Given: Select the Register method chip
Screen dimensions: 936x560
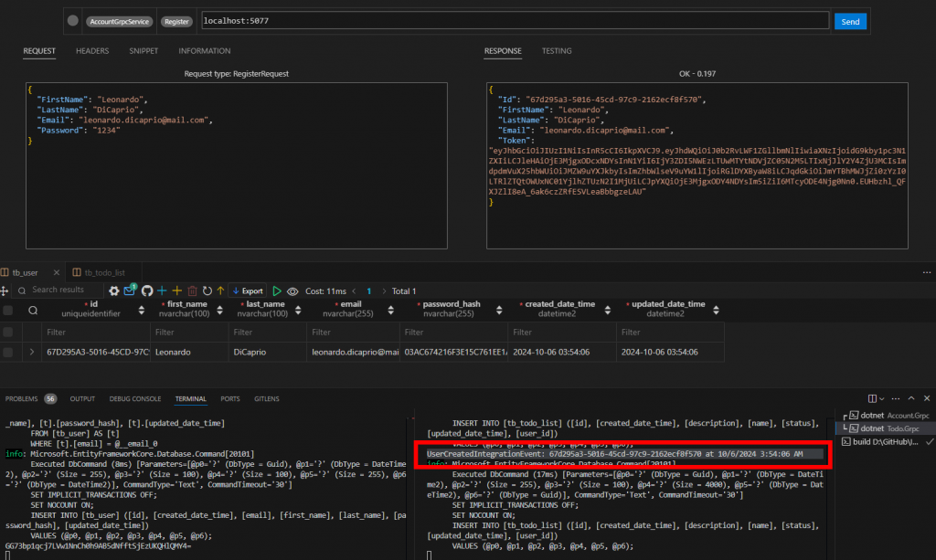Looking at the screenshot, I should [x=176, y=22].
